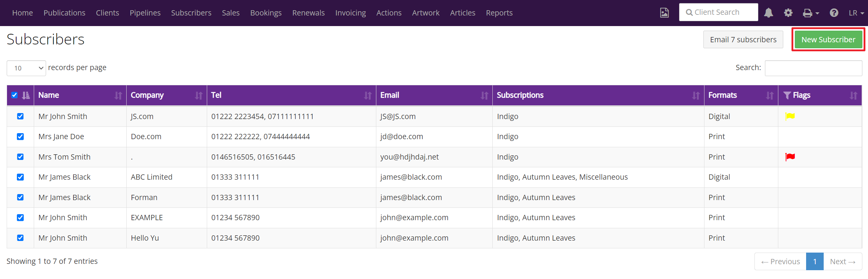Screen dimensions: 868x279
Task: Open the Artwork menu
Action: pos(426,13)
